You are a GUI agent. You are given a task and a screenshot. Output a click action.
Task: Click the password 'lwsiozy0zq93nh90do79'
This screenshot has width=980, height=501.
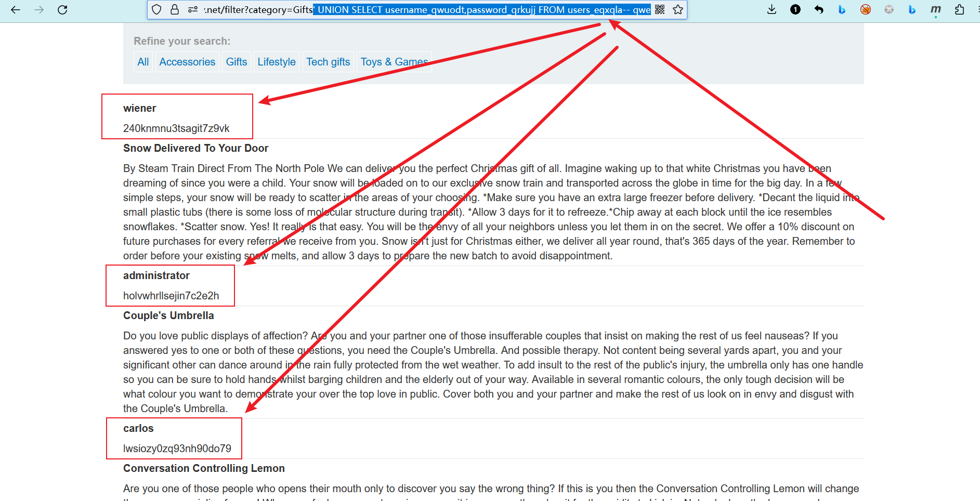point(177,449)
